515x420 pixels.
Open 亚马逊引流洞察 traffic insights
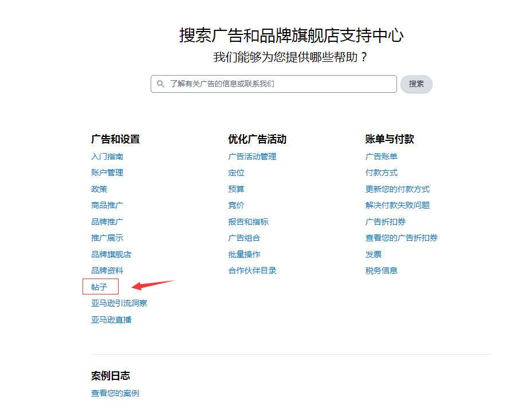coord(118,303)
